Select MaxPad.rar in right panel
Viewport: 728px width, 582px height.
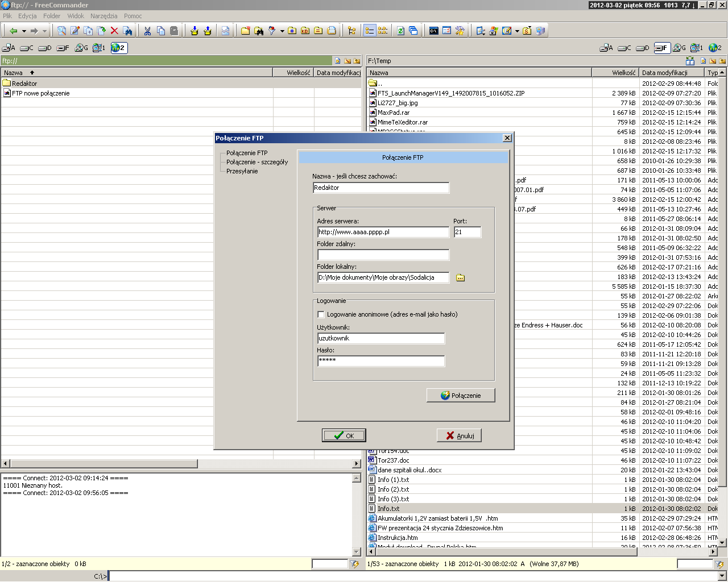(394, 113)
